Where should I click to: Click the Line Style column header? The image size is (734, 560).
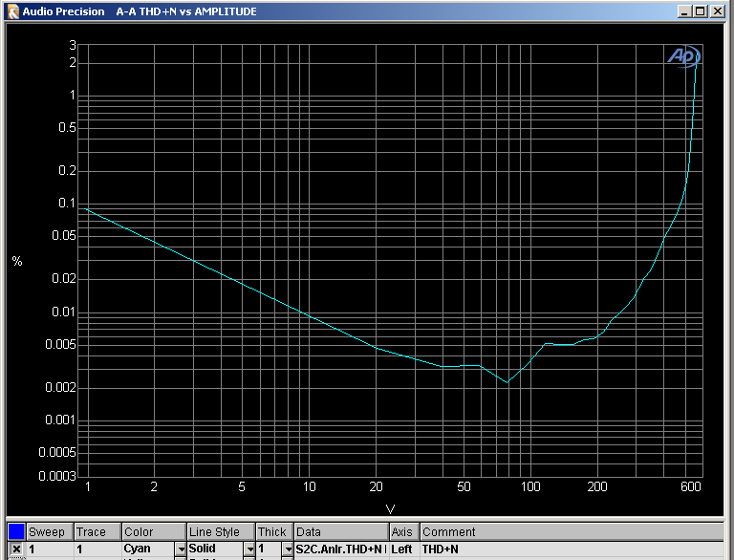click(220, 531)
